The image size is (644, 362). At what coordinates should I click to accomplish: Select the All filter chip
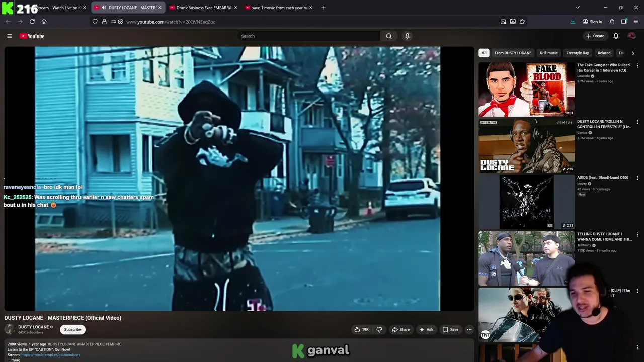tap(484, 53)
